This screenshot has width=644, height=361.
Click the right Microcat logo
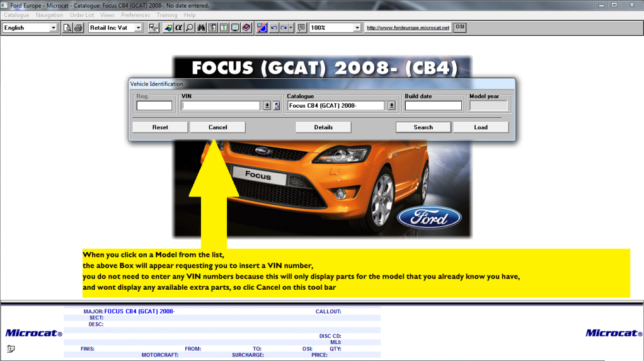614,333
